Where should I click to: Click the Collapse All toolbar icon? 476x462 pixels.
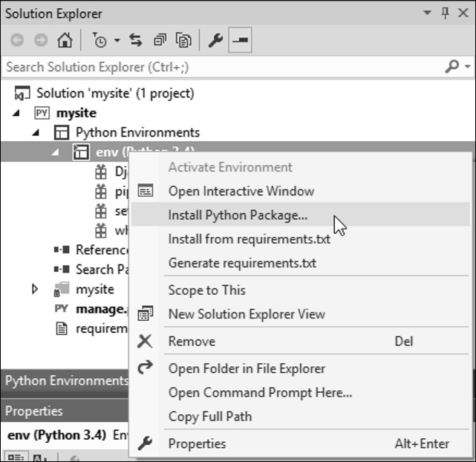pyautogui.click(x=160, y=40)
